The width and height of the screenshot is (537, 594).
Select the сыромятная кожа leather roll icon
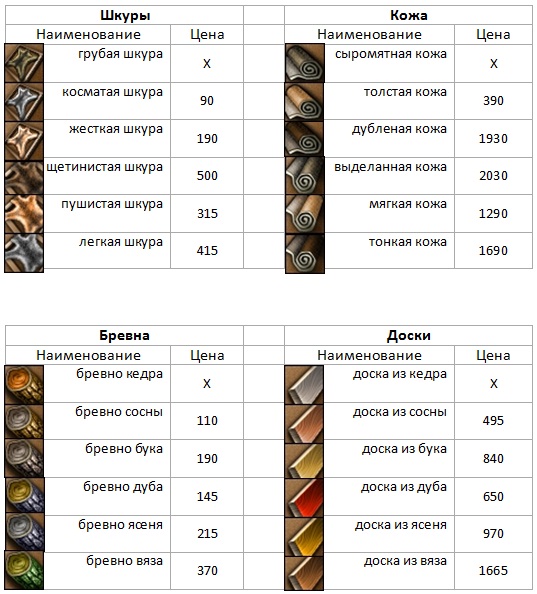tap(304, 63)
